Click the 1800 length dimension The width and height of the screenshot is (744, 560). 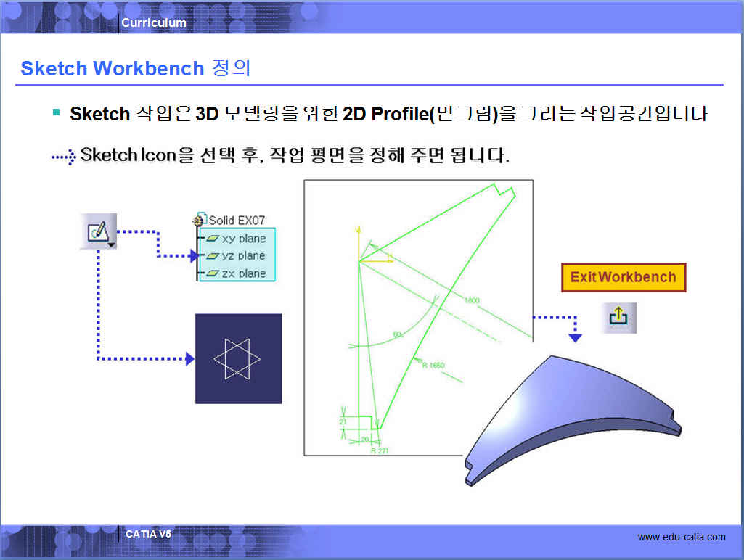(472, 300)
